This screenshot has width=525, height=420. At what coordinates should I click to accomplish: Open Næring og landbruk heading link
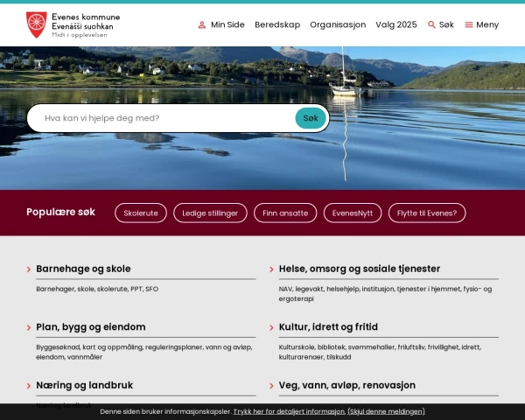tap(84, 385)
